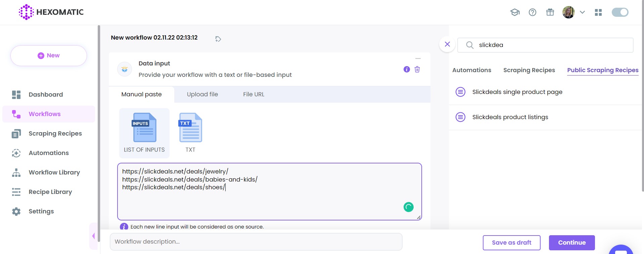Viewport: 644px width, 254px height.
Task: Open the apps grid icon
Action: pos(598,12)
